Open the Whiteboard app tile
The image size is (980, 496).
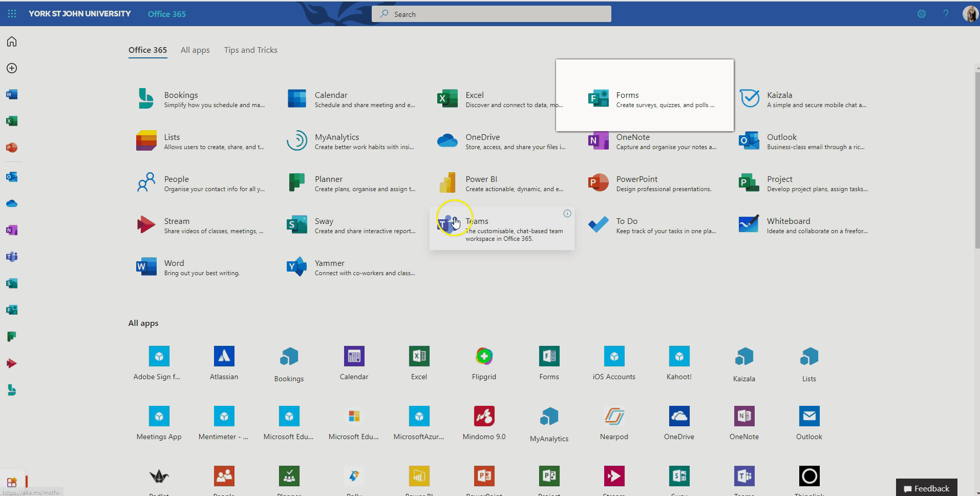[x=803, y=225]
